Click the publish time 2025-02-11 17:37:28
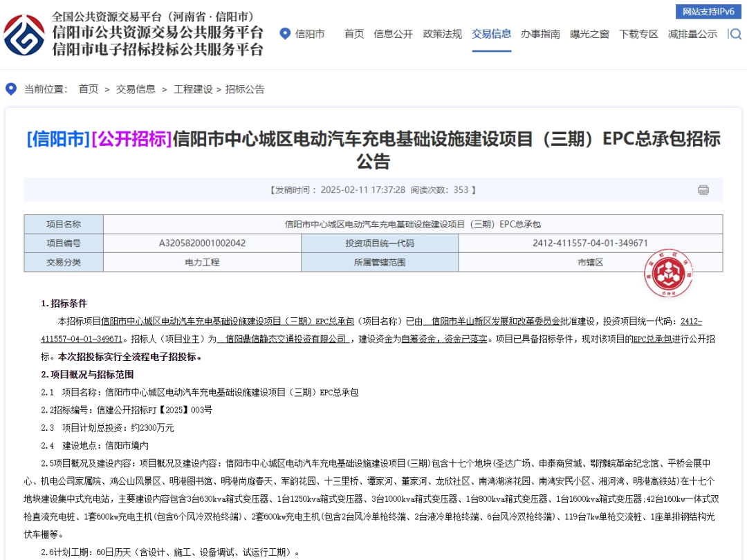747x560 pixels. click(x=362, y=190)
